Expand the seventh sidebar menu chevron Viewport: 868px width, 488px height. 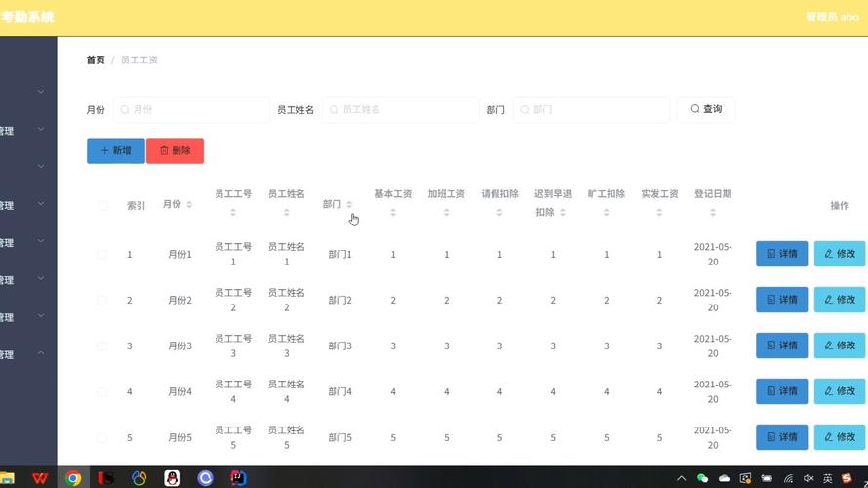click(x=41, y=315)
